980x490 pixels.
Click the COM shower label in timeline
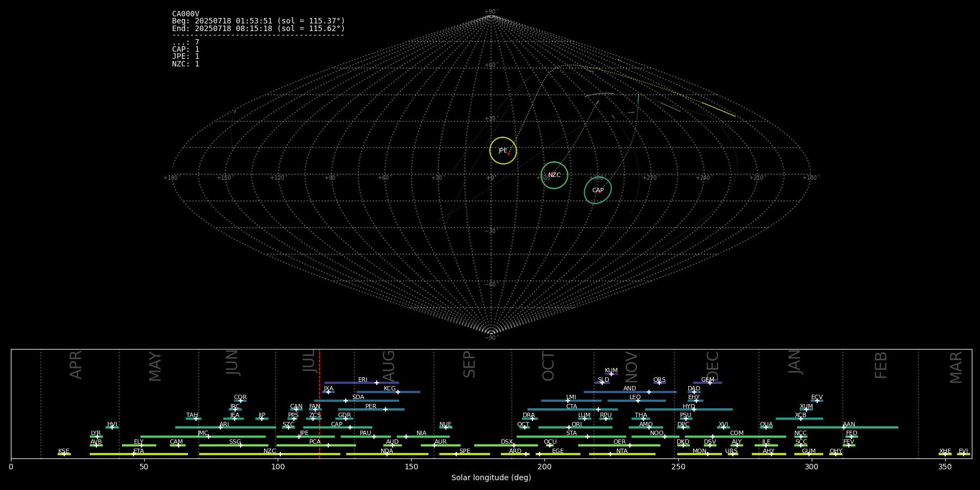pyautogui.click(x=737, y=433)
